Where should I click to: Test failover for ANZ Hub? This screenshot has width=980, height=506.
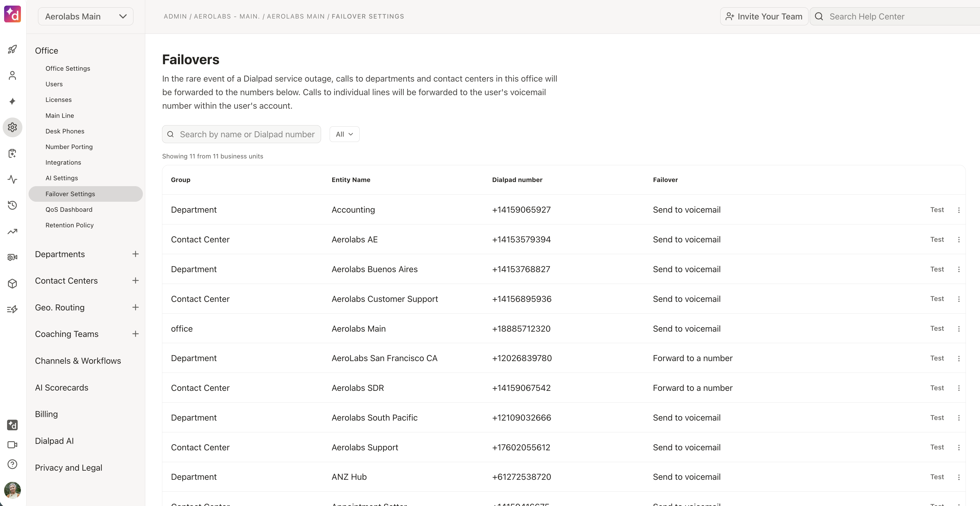[x=937, y=477]
